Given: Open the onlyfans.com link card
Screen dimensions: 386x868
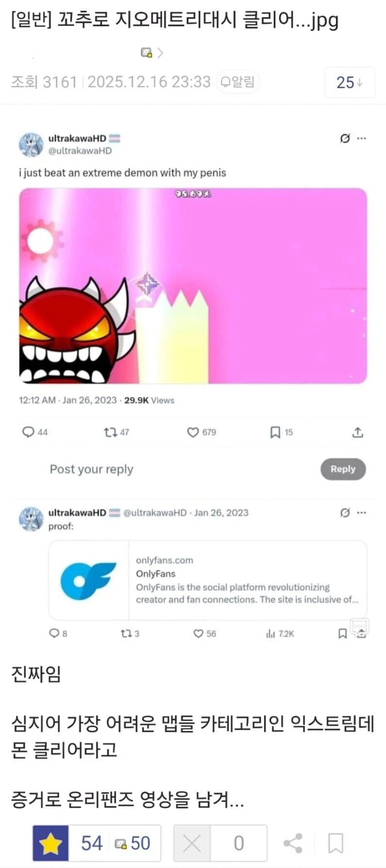Looking at the screenshot, I should 208,580.
